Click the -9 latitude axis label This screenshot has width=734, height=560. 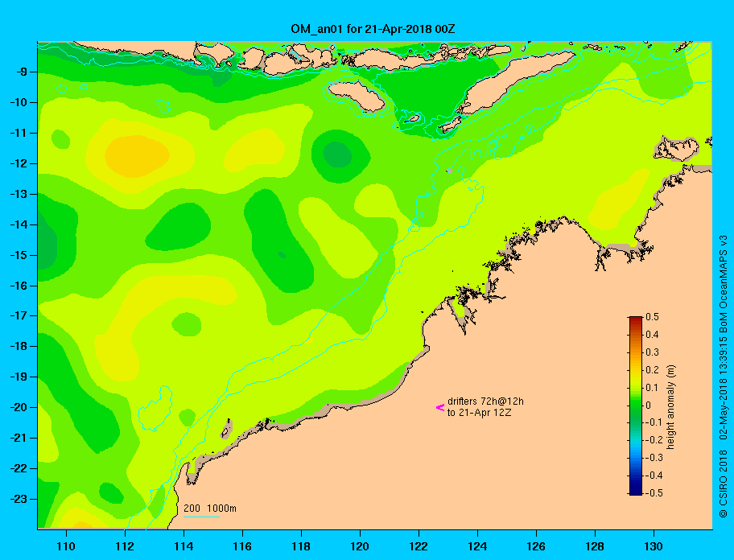click(x=21, y=72)
